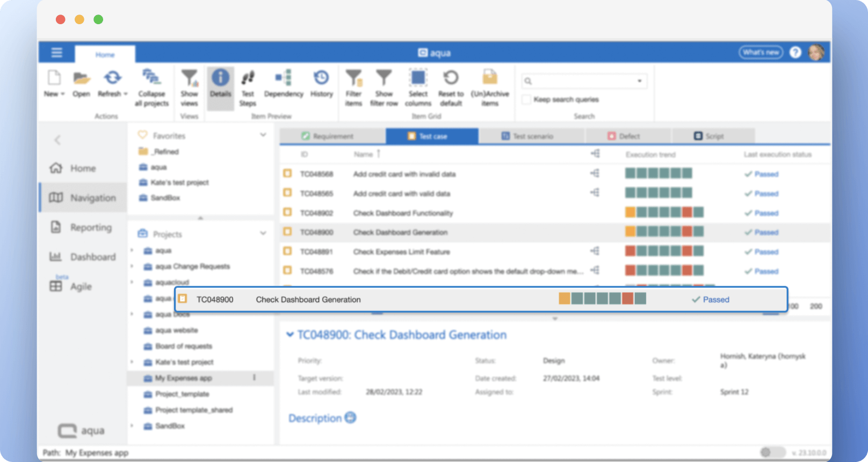Click the New item icon

coord(54,78)
